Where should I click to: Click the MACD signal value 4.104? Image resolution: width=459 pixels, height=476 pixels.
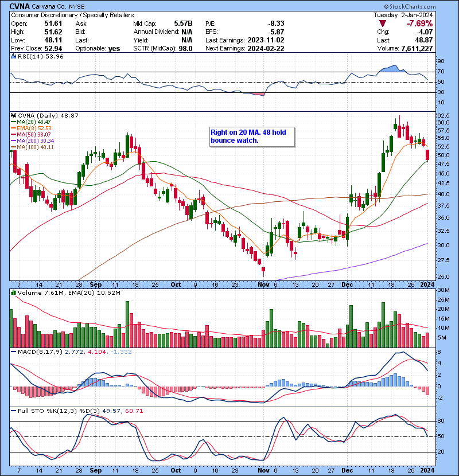(97, 352)
